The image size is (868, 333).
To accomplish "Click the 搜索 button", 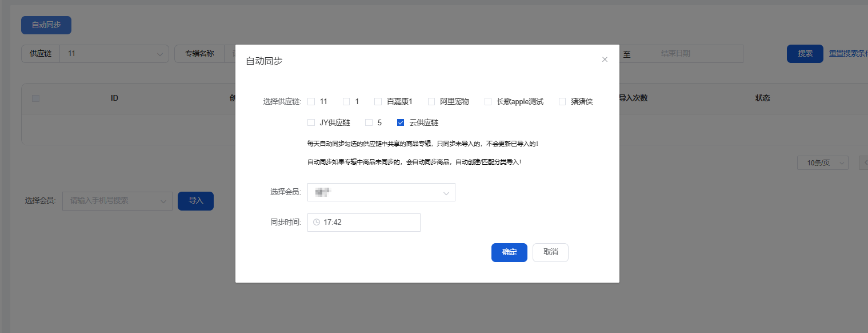I will (805, 54).
